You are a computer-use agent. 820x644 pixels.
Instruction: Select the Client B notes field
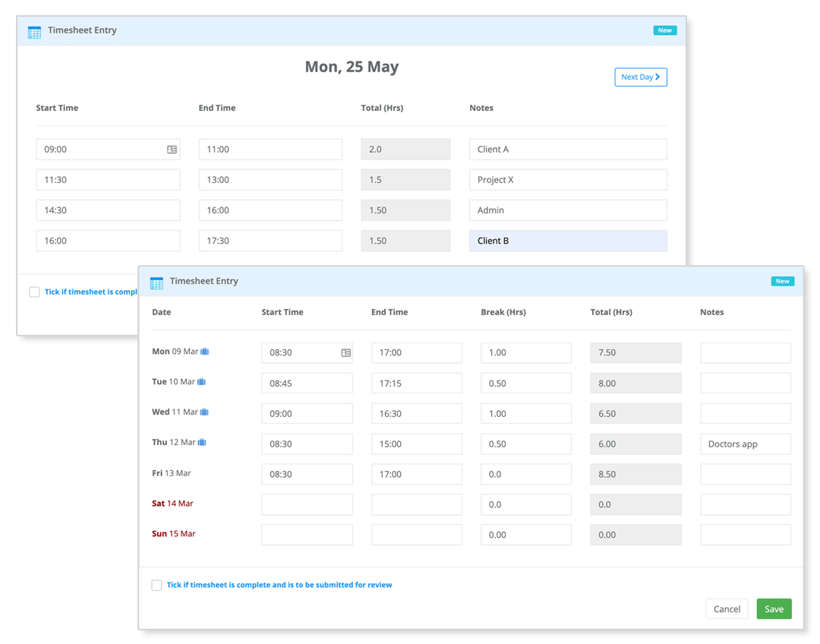[x=568, y=240]
